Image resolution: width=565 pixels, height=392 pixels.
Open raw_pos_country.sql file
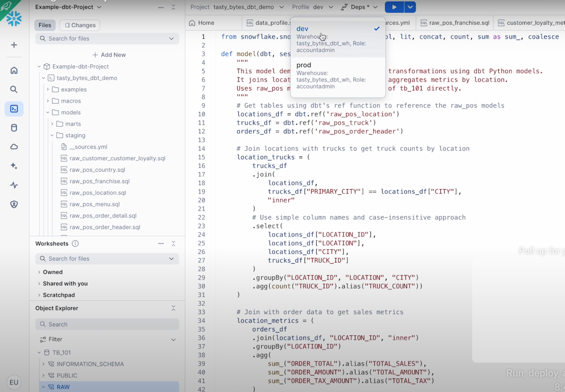tap(93, 170)
